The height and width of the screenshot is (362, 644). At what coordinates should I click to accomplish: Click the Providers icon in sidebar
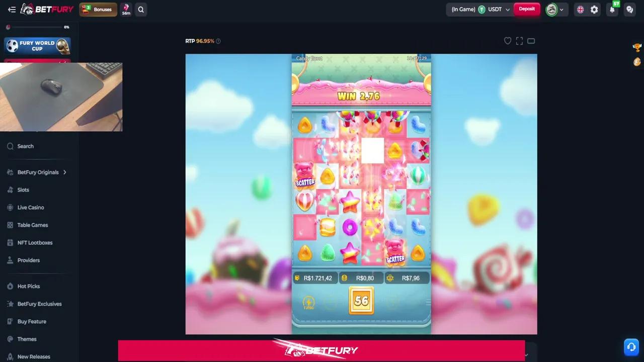(x=10, y=260)
